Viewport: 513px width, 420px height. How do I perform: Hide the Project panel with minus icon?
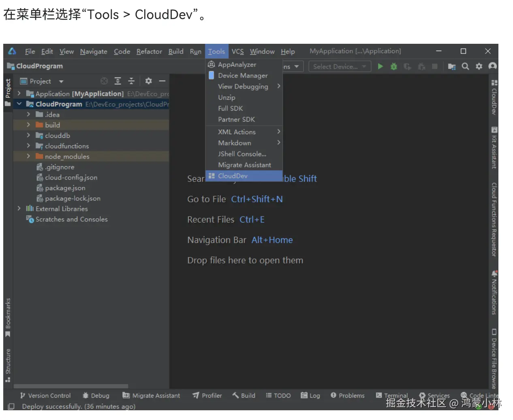click(162, 81)
